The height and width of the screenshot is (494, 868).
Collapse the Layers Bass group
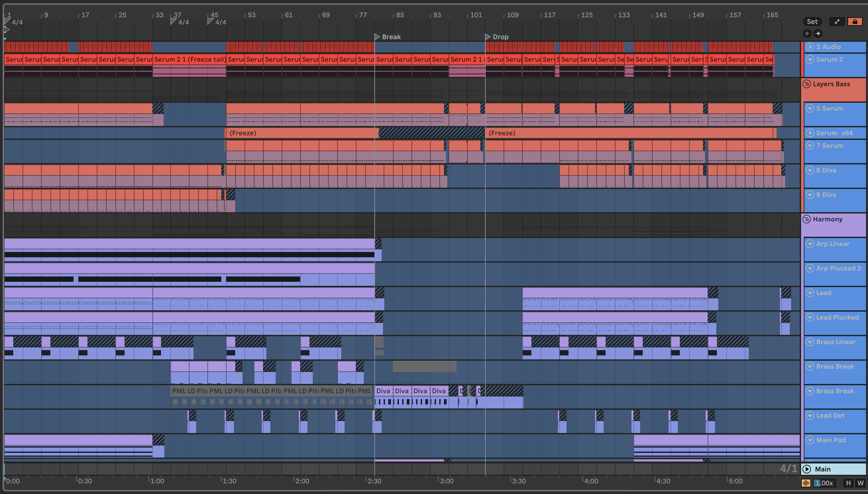coord(807,84)
